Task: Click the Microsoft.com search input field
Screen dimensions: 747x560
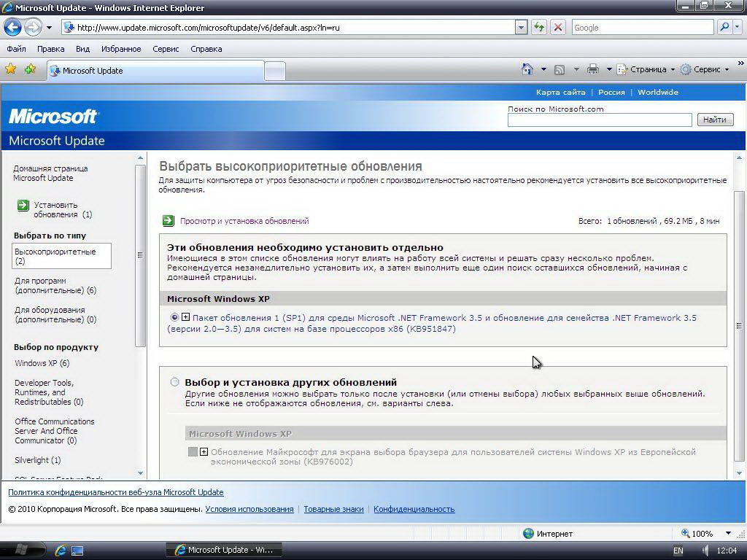Action: [600, 120]
